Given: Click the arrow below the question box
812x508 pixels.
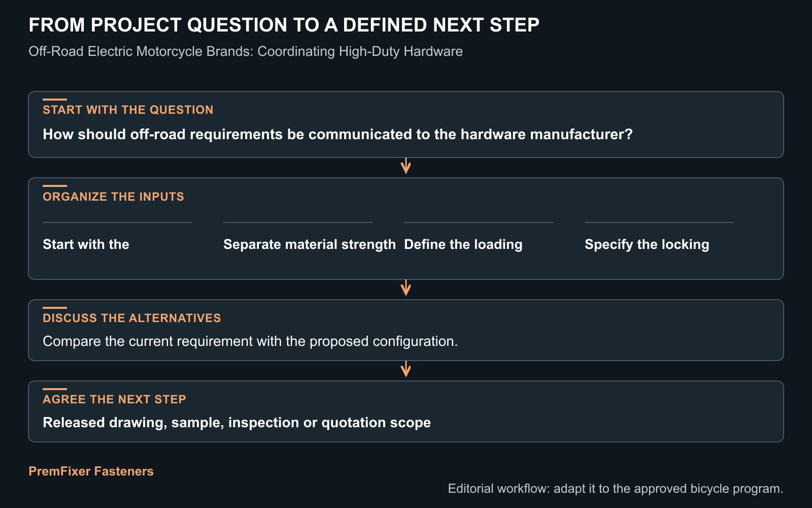Looking at the screenshot, I should (x=405, y=166).
